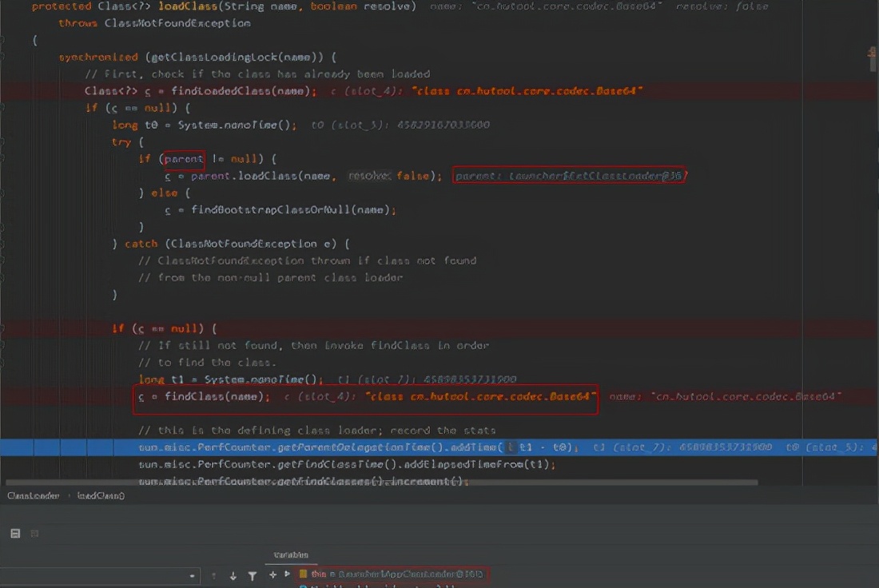
Task: Click the editor vertical scrollbar thumb
Action: (x=873, y=59)
